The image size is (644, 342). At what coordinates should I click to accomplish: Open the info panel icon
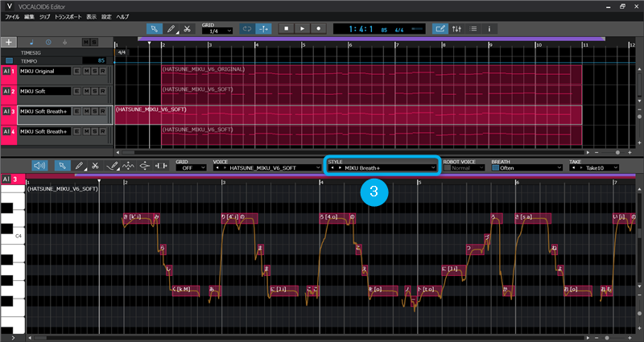(489, 29)
